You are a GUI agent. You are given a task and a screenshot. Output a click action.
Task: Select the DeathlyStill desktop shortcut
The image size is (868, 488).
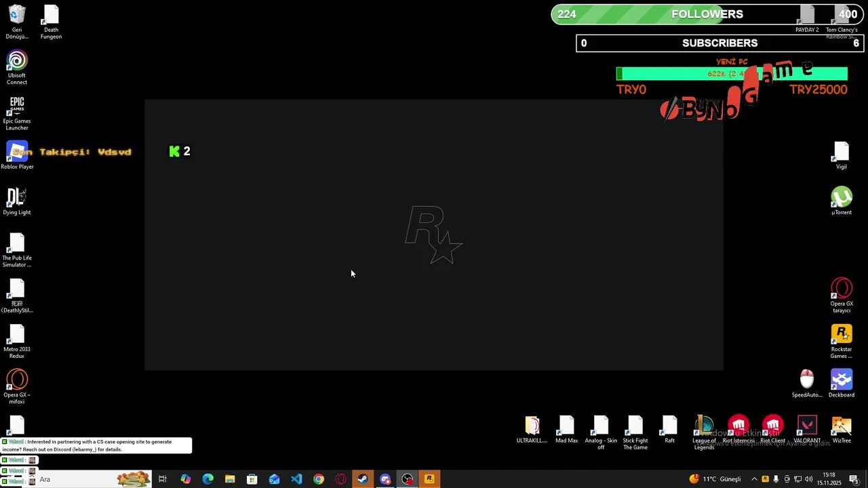click(x=17, y=296)
